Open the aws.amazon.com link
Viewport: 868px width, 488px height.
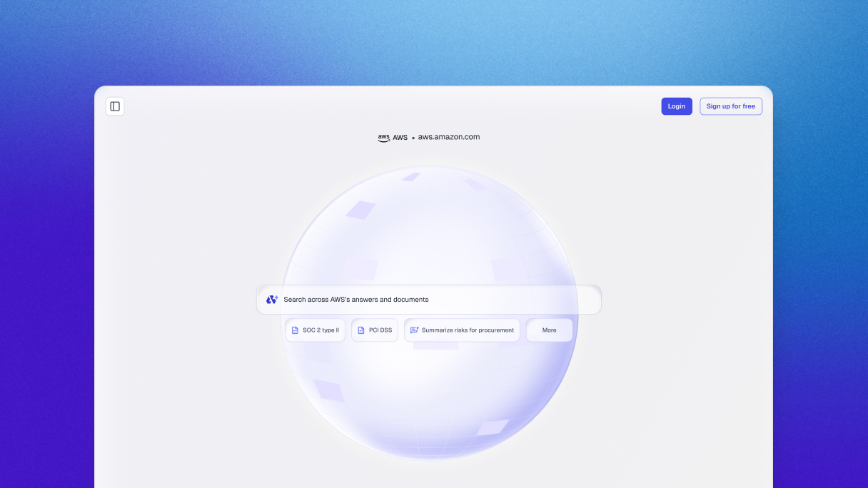pos(449,137)
